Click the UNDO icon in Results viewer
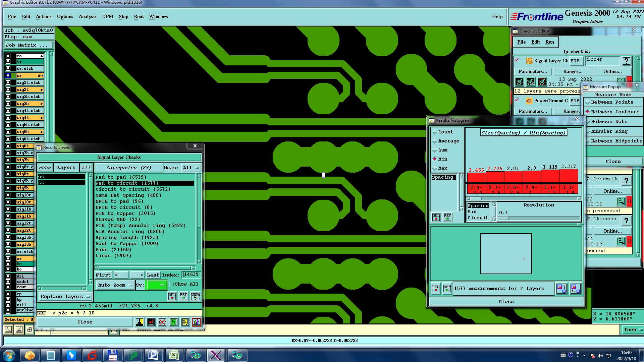 pyautogui.click(x=196, y=296)
